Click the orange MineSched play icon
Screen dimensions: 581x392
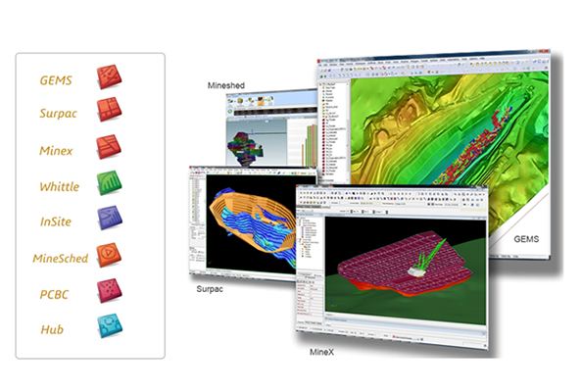tap(109, 255)
